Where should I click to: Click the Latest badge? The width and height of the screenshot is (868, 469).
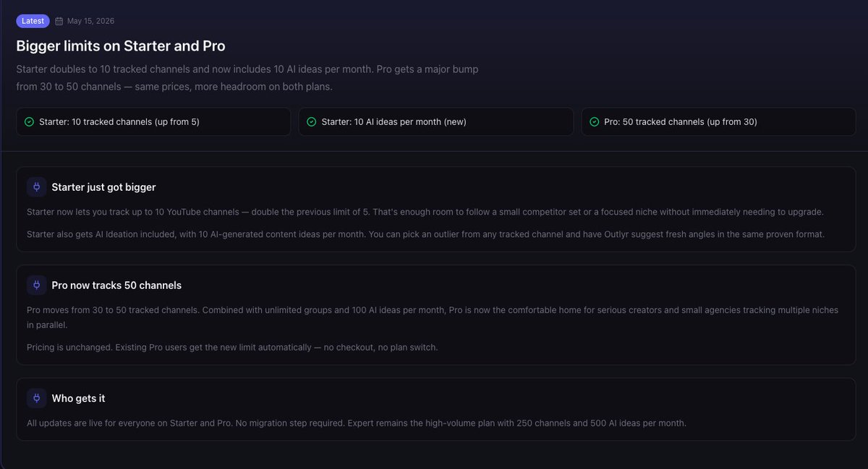[33, 21]
